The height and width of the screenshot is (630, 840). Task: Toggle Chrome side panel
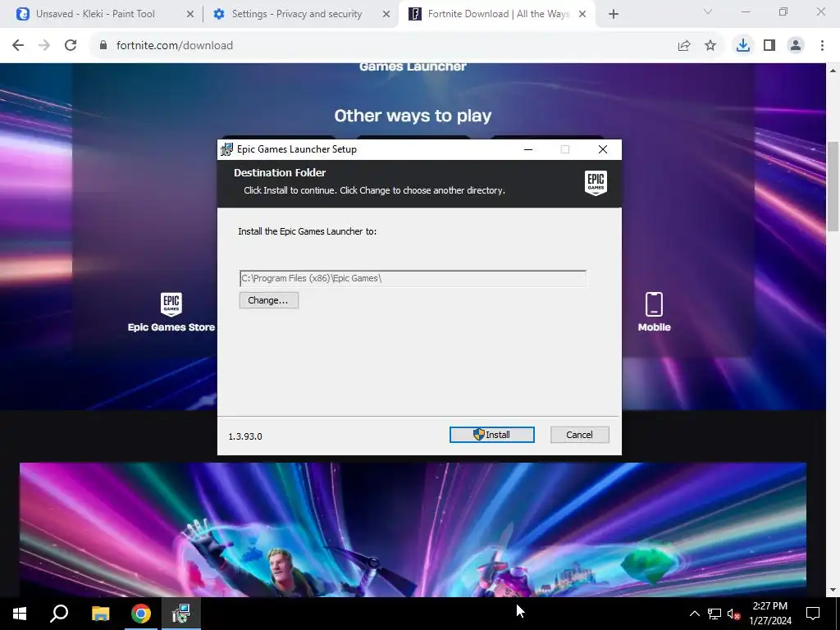coord(769,46)
